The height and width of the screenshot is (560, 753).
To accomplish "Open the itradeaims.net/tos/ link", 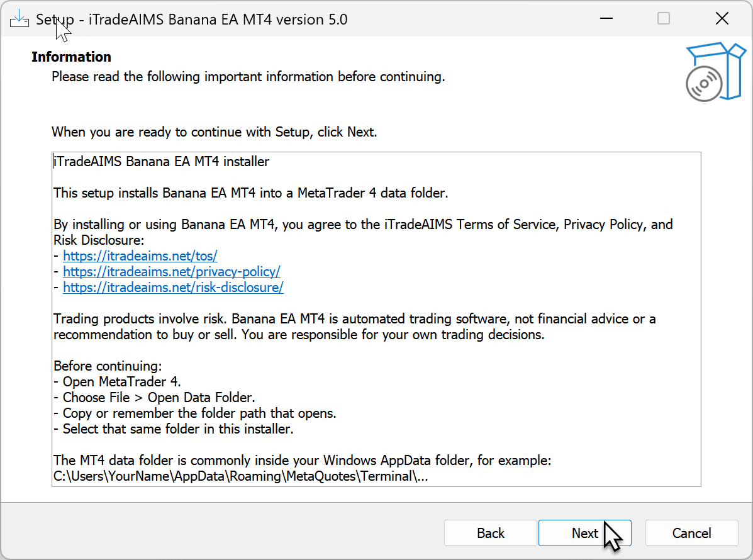I will (x=140, y=256).
